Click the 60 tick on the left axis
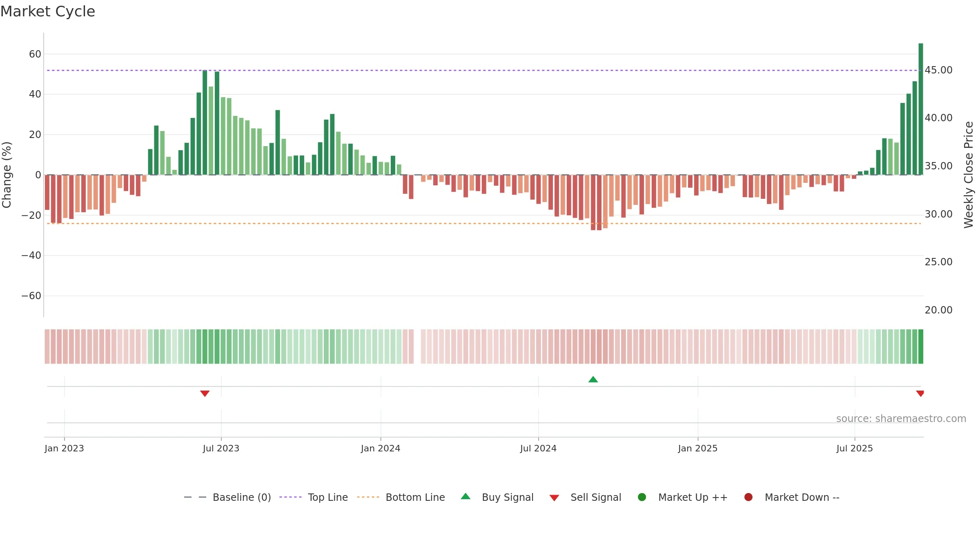The height and width of the screenshot is (551, 980). pyautogui.click(x=35, y=54)
